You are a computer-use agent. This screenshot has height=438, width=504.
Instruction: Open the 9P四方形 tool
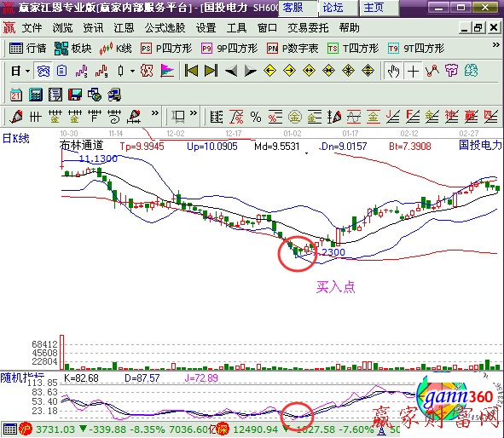pyautogui.click(x=229, y=49)
